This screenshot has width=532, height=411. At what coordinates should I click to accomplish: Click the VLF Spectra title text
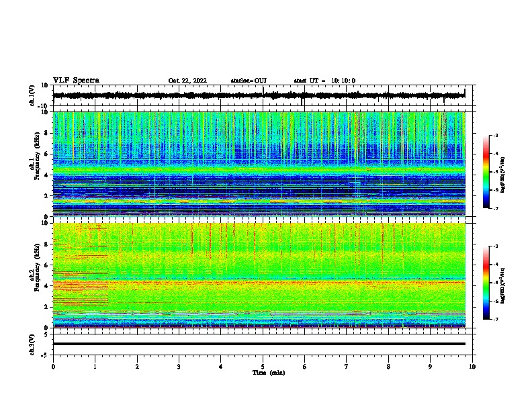tap(76, 81)
